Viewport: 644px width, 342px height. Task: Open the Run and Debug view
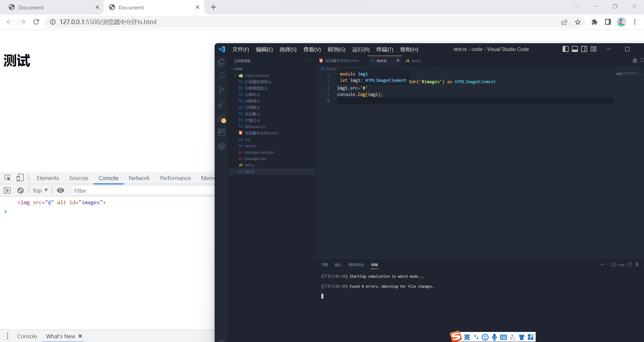pyautogui.click(x=221, y=104)
